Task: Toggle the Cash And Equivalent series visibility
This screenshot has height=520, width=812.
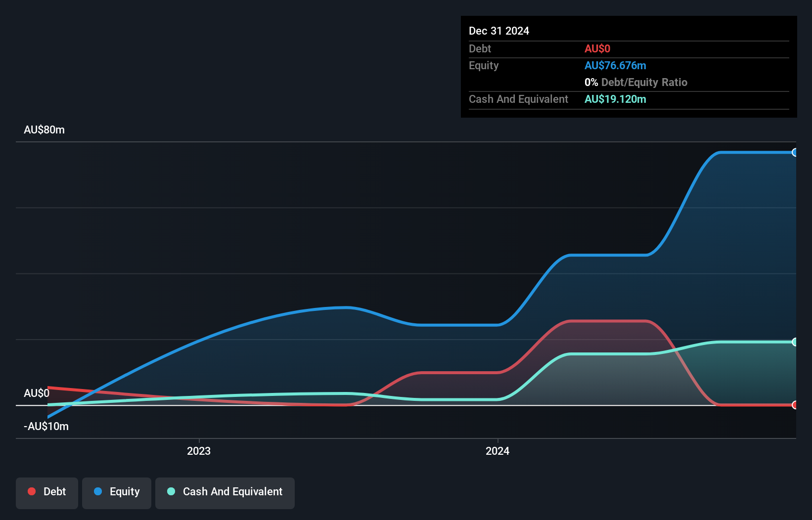Action: tap(225, 492)
